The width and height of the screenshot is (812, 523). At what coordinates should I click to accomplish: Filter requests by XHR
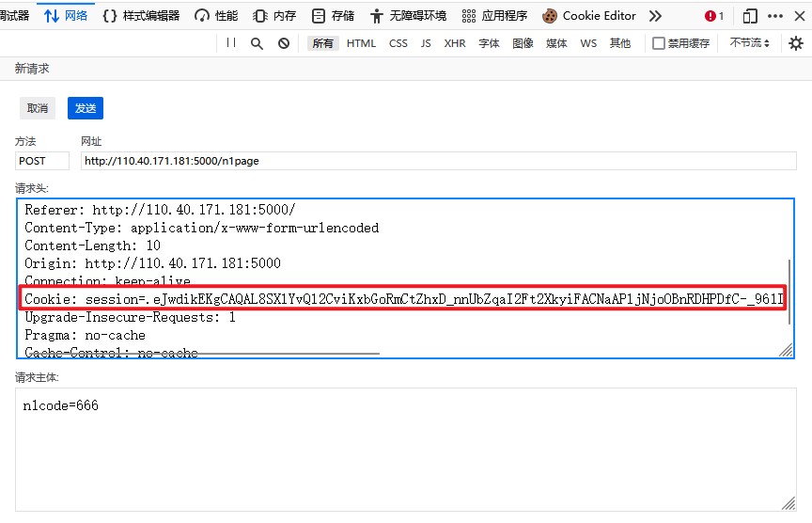tap(455, 43)
